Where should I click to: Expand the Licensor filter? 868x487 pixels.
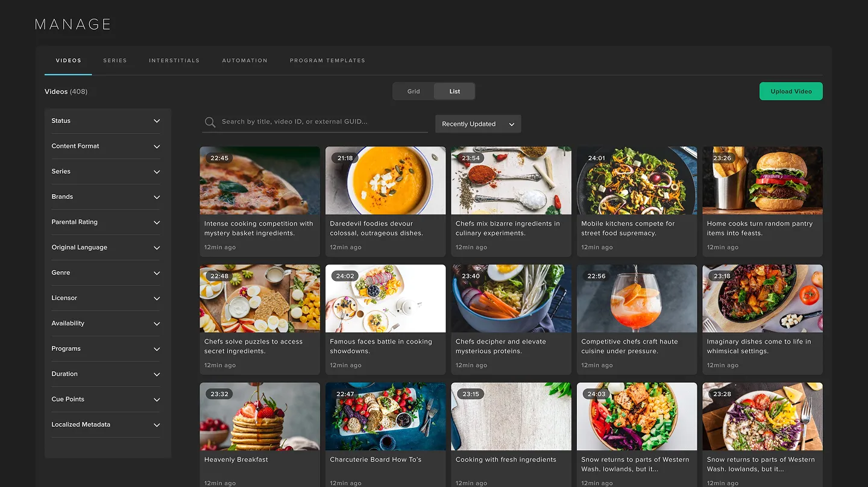pos(106,298)
